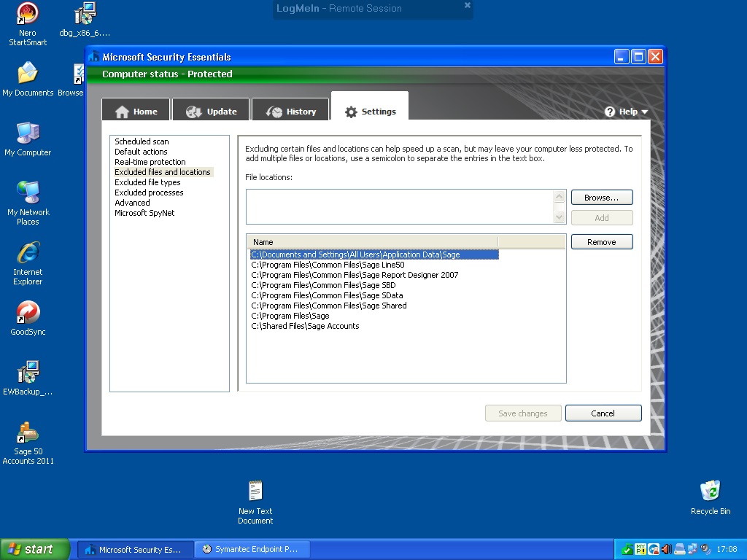Image resolution: width=747 pixels, height=560 pixels.
Task: Click the Security Essentials title bar icon
Action: (94, 57)
